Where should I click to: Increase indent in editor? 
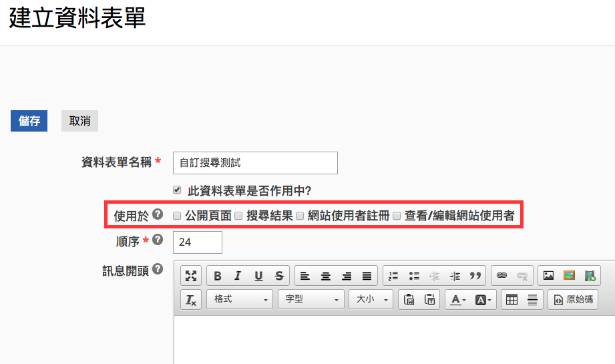pyautogui.click(x=455, y=276)
